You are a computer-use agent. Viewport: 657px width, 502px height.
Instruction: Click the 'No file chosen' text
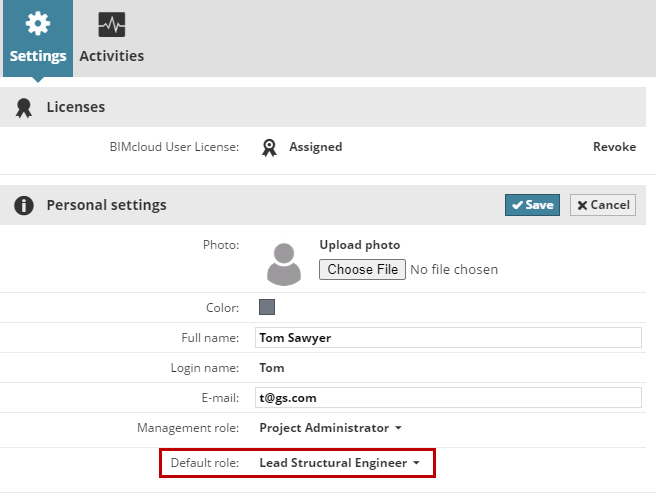[454, 269]
